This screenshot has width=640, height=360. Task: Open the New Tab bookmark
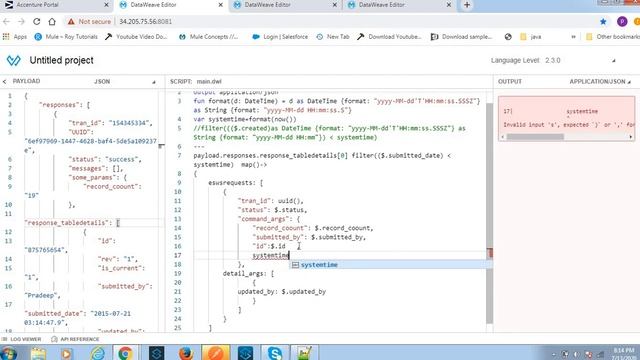click(x=333, y=37)
